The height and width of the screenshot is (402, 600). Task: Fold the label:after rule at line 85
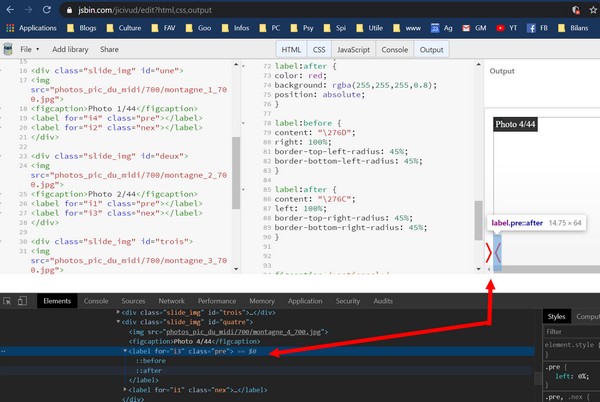(x=243, y=190)
